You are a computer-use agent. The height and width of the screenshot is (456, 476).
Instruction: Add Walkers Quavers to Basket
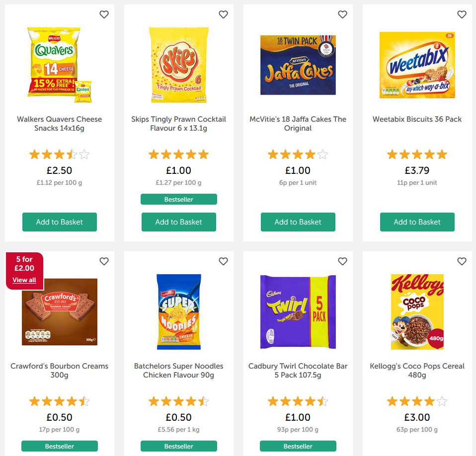[x=59, y=222]
